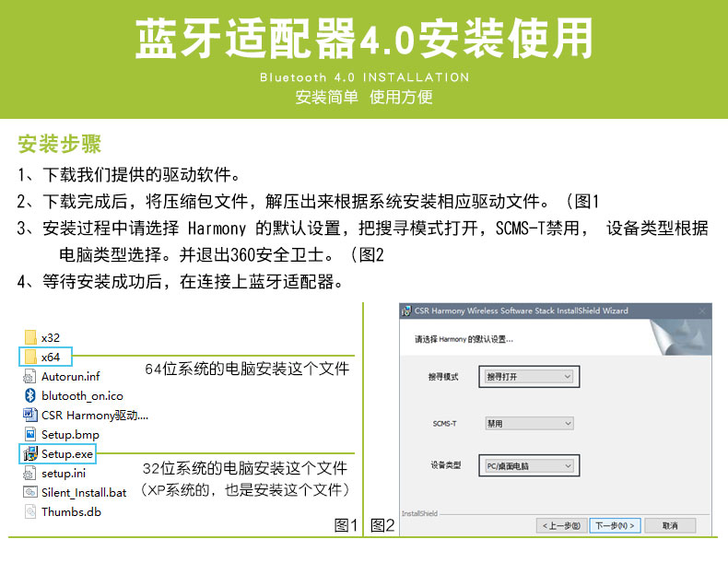Click the 取消 button
Viewport: 728px width, 563px height.
click(670, 525)
